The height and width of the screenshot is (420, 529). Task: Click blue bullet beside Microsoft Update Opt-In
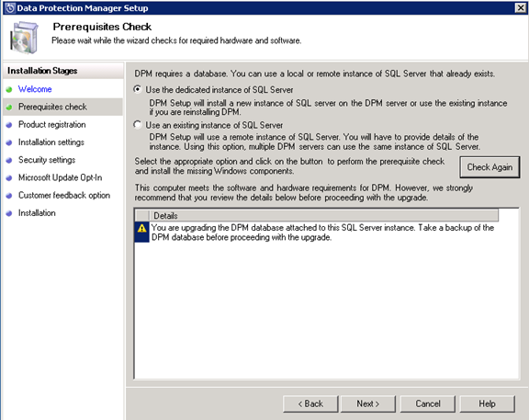(x=9, y=177)
